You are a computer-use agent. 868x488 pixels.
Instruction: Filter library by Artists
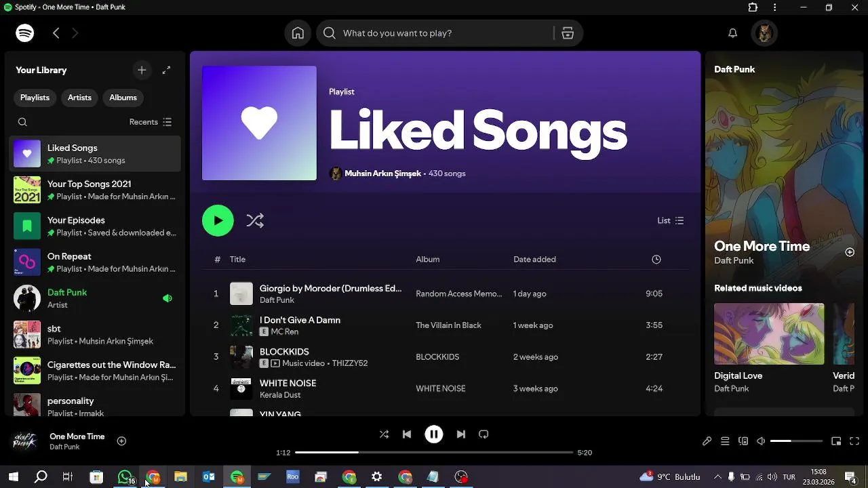click(x=79, y=98)
